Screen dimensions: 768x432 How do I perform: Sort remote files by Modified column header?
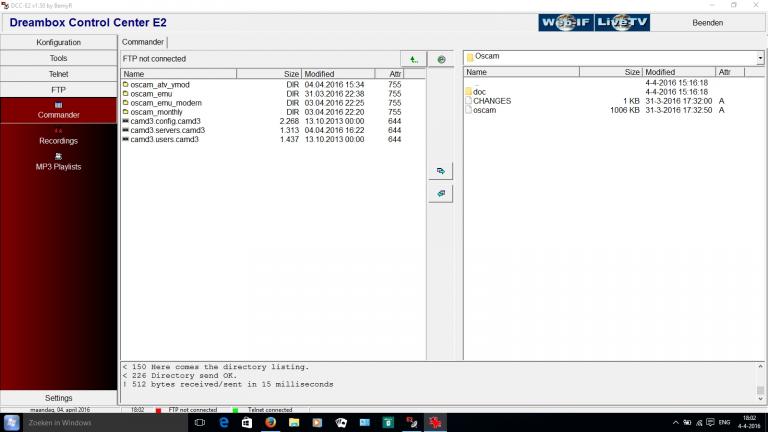click(x=338, y=74)
